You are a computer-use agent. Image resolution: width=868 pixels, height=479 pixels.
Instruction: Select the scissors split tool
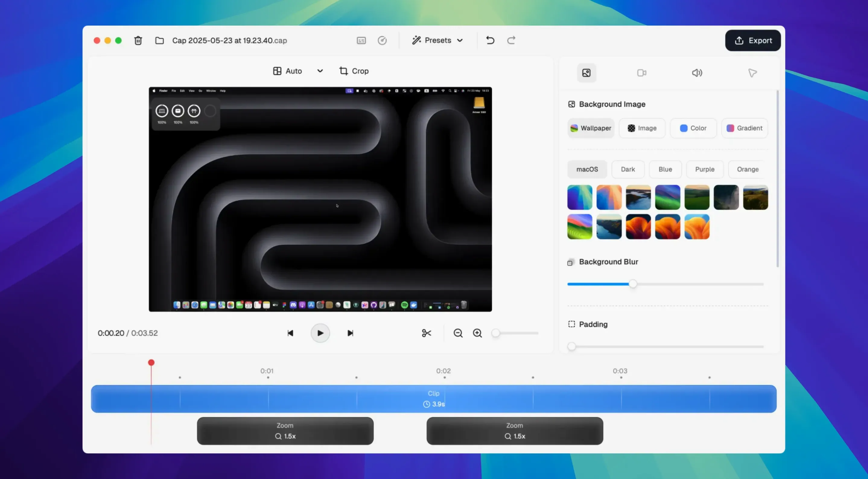click(427, 333)
